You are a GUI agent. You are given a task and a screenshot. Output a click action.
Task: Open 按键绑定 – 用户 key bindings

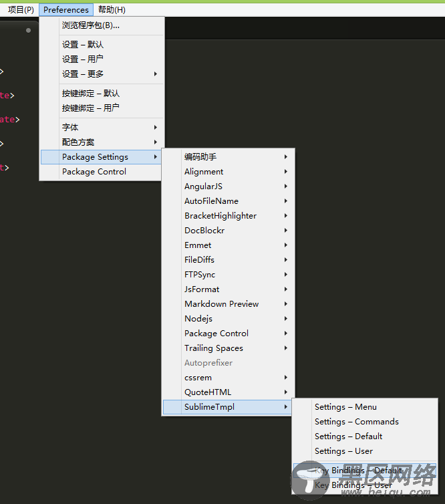coord(102,108)
